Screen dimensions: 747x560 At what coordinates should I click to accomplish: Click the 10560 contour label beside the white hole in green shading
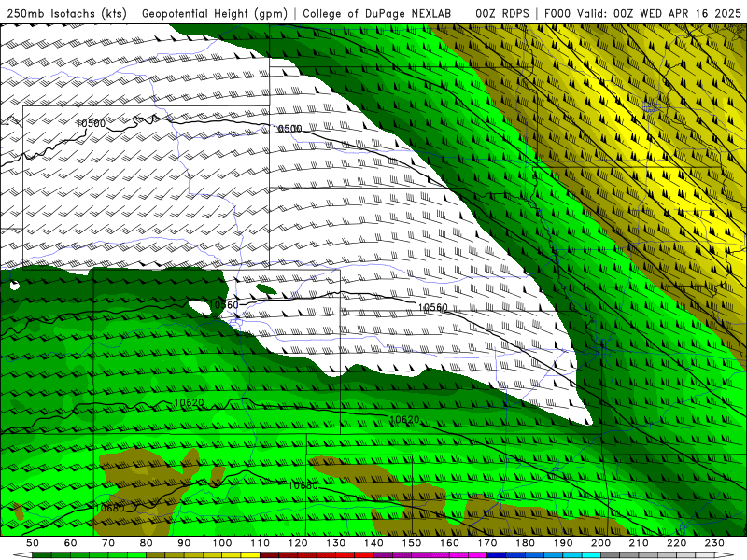point(223,305)
